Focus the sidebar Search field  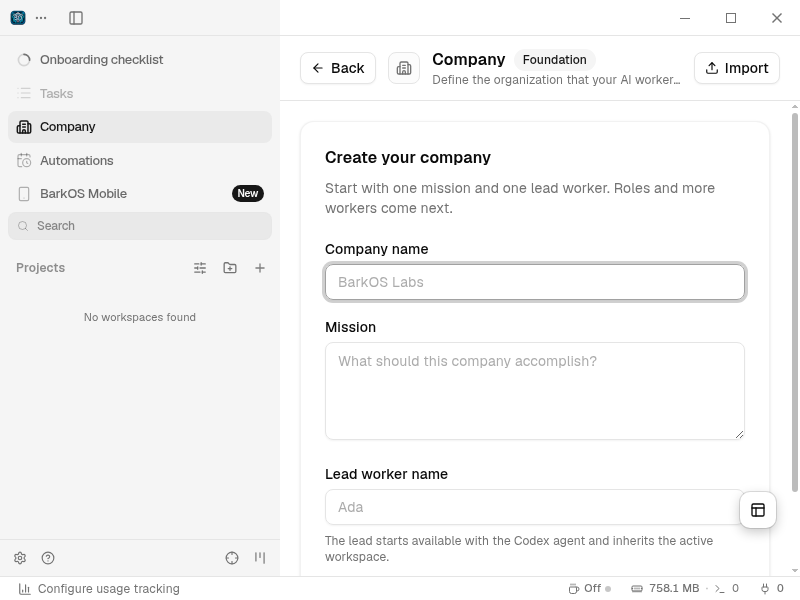click(x=140, y=226)
